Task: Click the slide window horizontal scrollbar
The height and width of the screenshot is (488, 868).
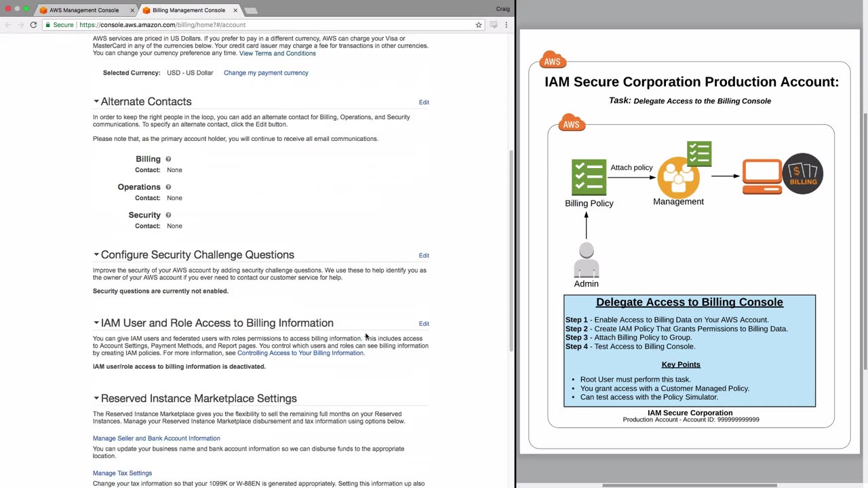Action: click(x=690, y=485)
